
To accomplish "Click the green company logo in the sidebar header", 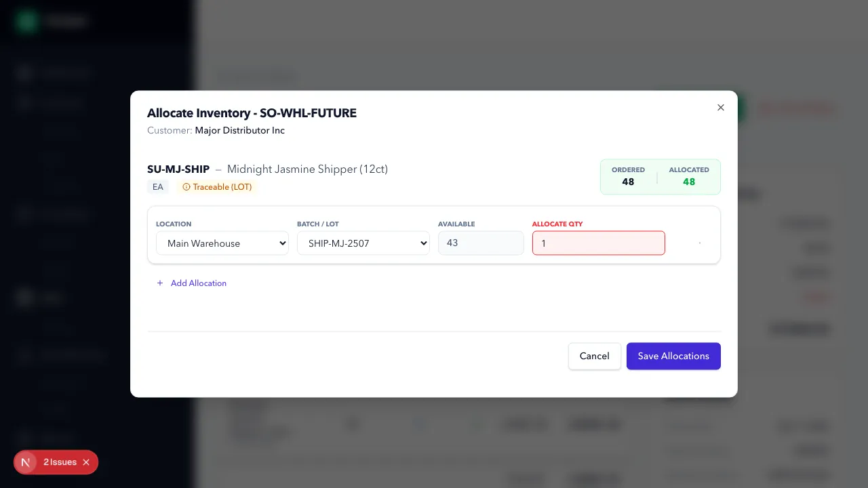I will [26, 21].
